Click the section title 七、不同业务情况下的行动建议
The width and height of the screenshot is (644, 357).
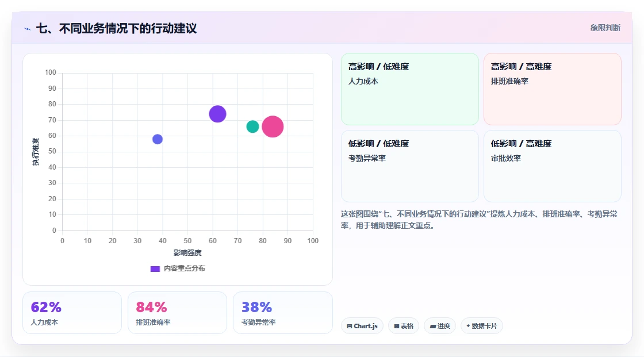[x=116, y=28]
